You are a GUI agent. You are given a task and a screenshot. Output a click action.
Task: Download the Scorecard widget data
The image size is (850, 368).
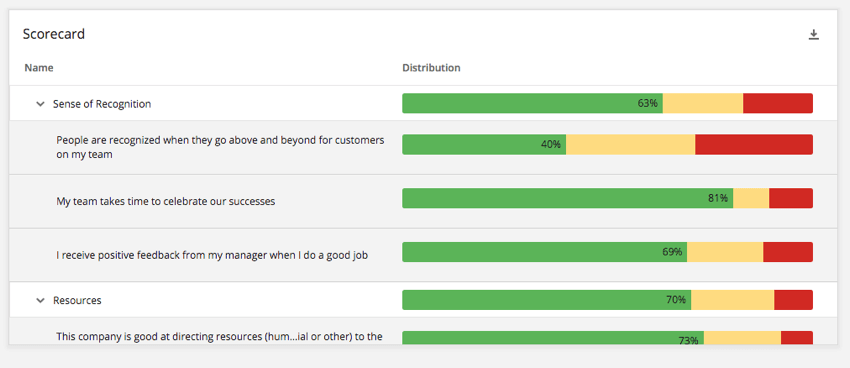813,35
